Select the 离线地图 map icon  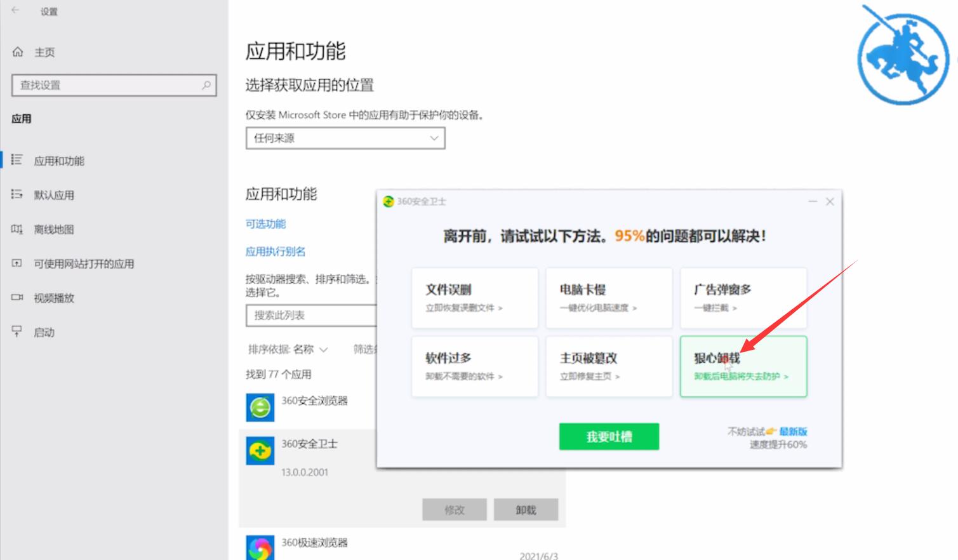click(17, 229)
